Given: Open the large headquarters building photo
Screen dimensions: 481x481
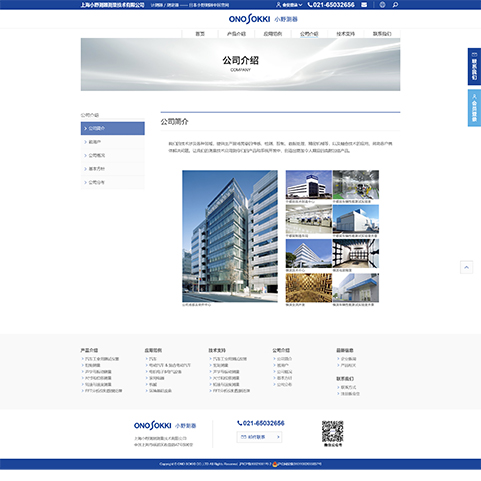Looking at the screenshot, I should 230,236.
